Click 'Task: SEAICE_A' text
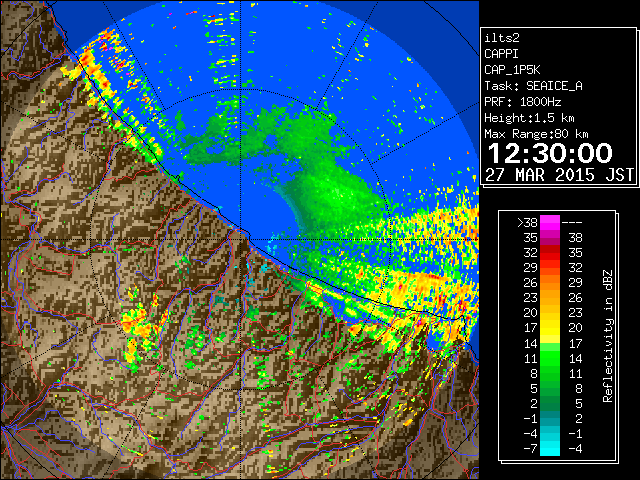The height and width of the screenshot is (480, 640). 533,86
